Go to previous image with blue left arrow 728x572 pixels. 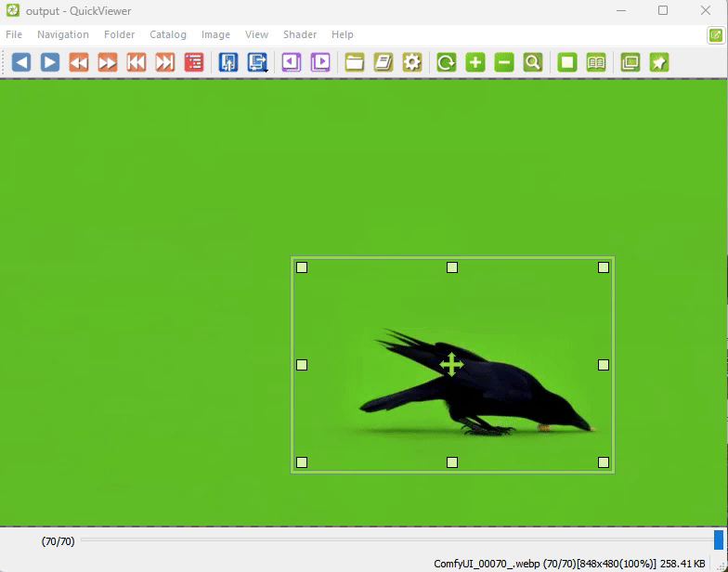pos(21,62)
